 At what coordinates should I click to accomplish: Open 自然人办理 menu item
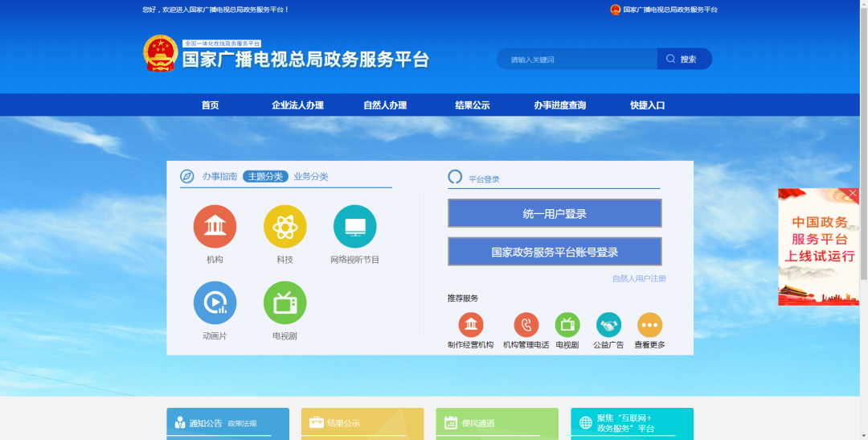385,105
